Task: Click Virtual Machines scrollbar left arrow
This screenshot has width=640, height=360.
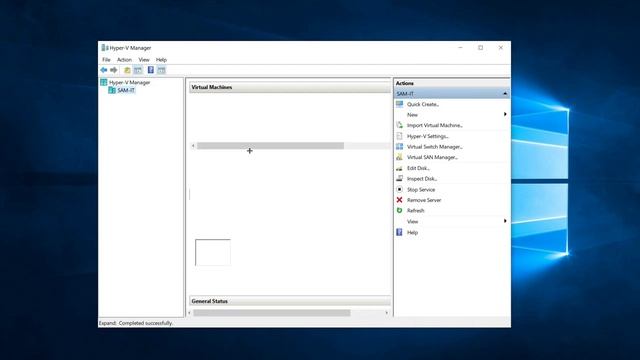Action: tap(193, 146)
